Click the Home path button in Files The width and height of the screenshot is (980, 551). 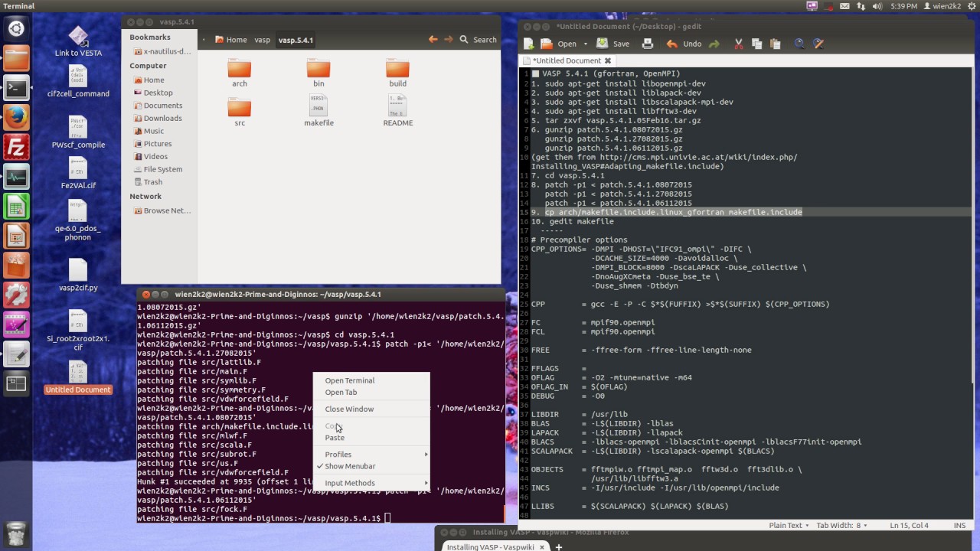click(231, 40)
